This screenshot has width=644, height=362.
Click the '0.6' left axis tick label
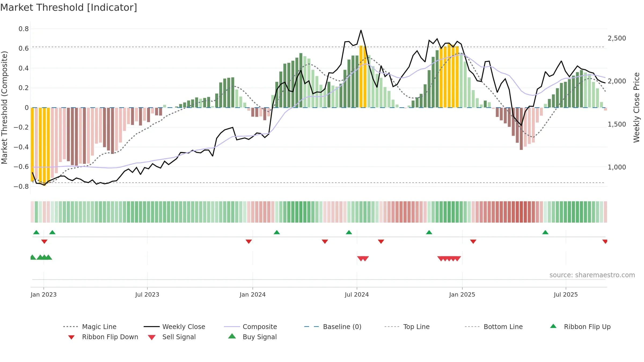point(24,49)
